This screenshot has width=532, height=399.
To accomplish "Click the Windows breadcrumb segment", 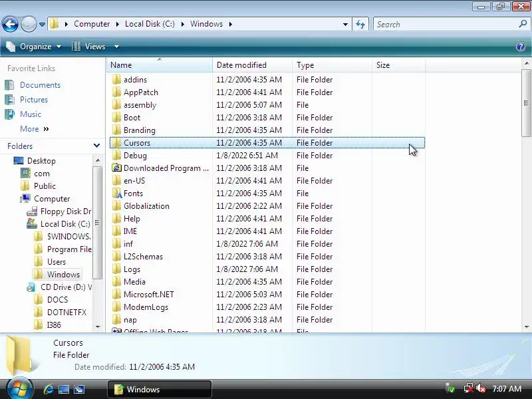I will 206,24.
